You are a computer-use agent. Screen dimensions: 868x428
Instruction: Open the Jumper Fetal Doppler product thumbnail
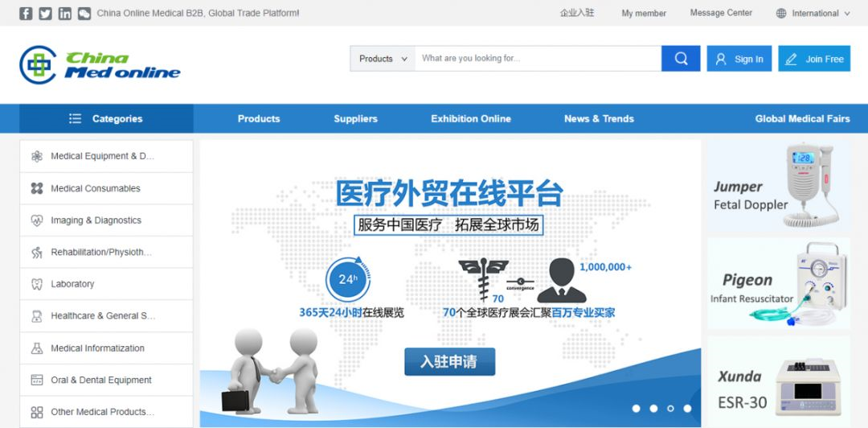click(x=778, y=187)
